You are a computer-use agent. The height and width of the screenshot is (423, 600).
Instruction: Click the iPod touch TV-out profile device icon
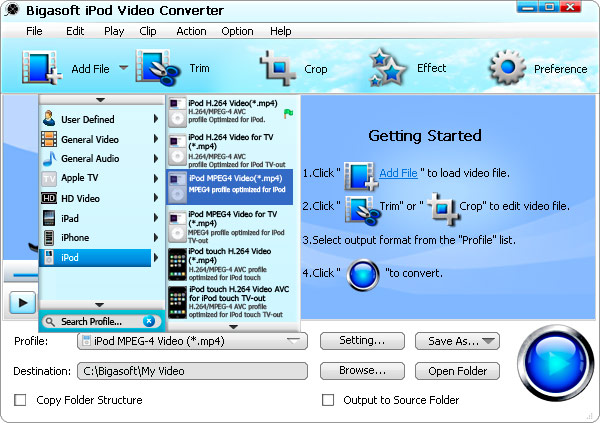178,302
